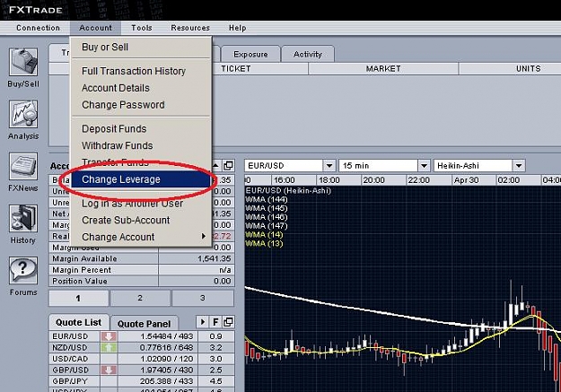This screenshot has width=561, height=392.
Task: Click GBP/USD red down arrow indicator
Action: click(109, 370)
